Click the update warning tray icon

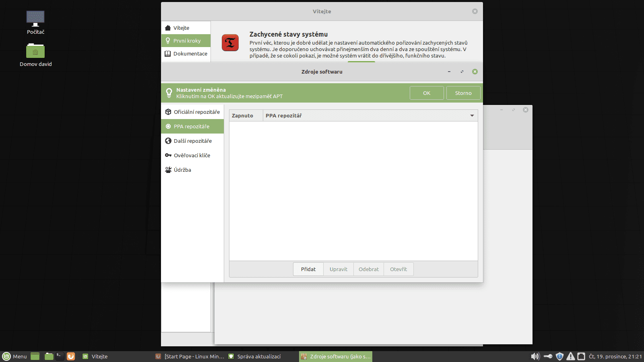[x=571, y=356]
